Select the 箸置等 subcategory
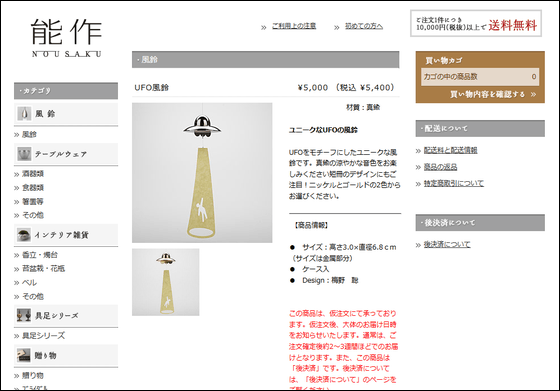Image resolution: width=560 pixels, height=391 pixels. [x=33, y=202]
